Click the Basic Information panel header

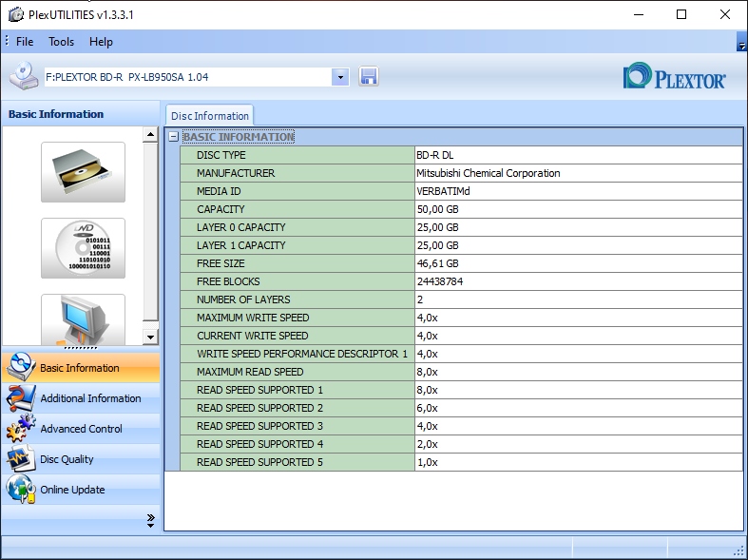tap(80, 114)
